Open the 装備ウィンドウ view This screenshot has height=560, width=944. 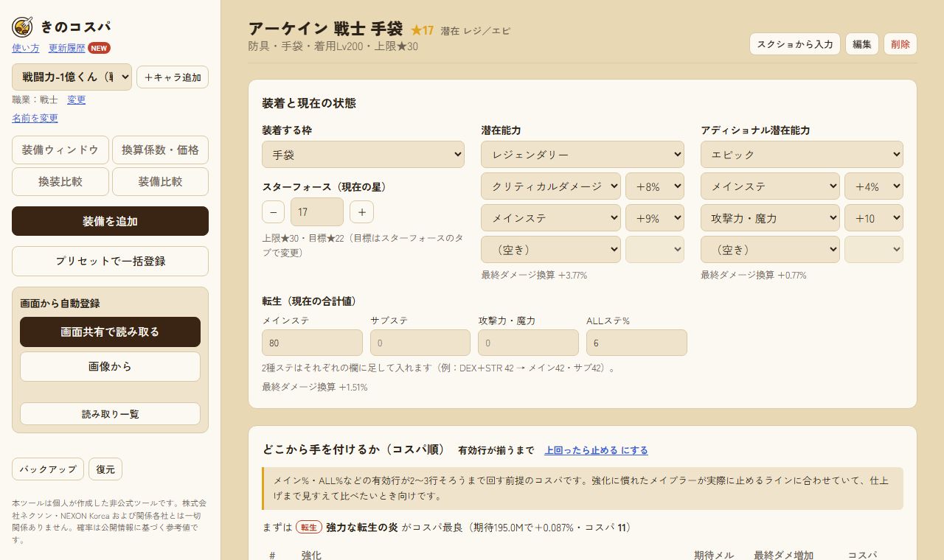pyautogui.click(x=60, y=150)
